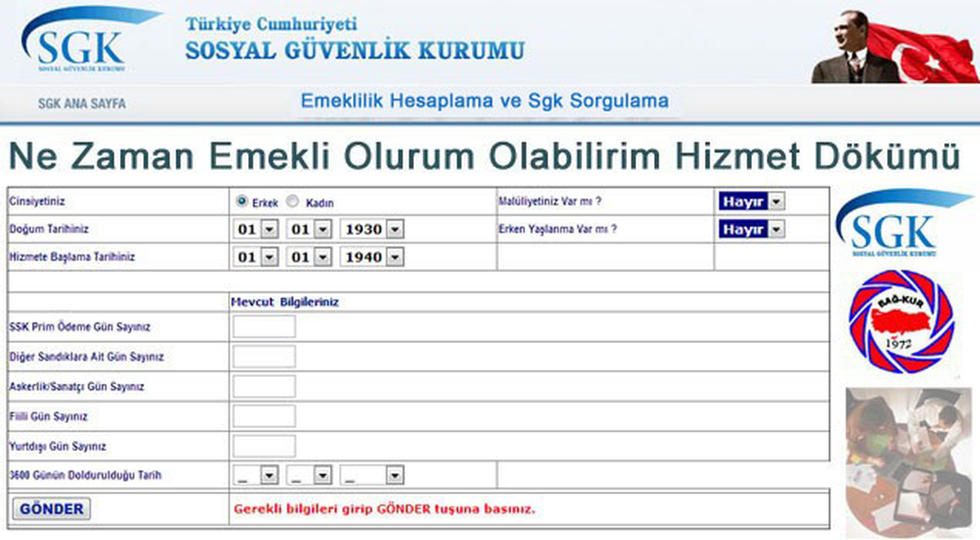
Task: Click Askerlik/Sanatçı Gün Sayınız field
Action: 264,386
